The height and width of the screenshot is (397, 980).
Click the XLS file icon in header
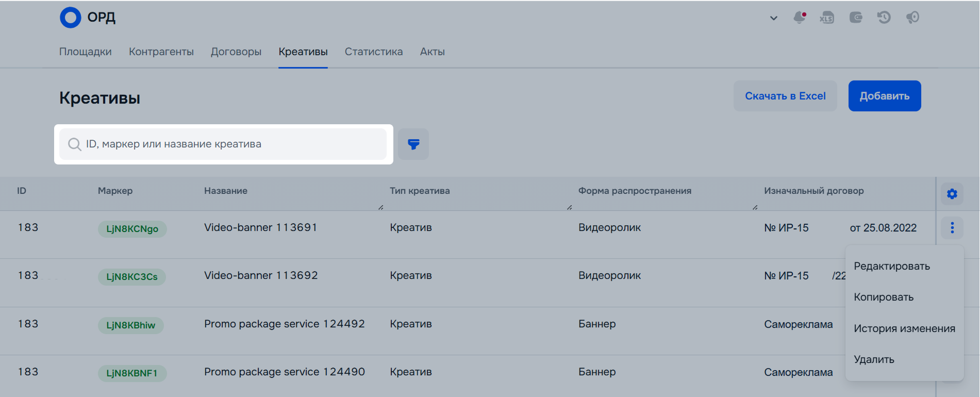click(x=827, y=18)
